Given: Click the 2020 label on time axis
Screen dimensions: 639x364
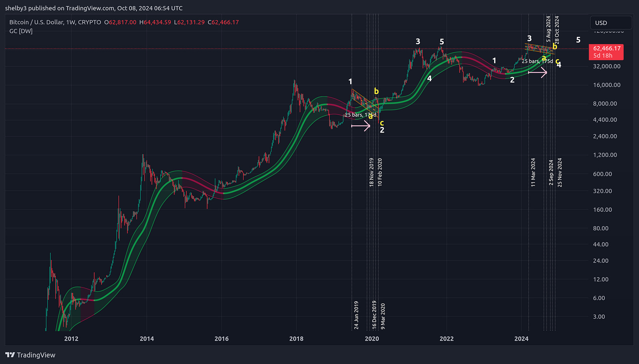Looking at the screenshot, I should point(372,339).
